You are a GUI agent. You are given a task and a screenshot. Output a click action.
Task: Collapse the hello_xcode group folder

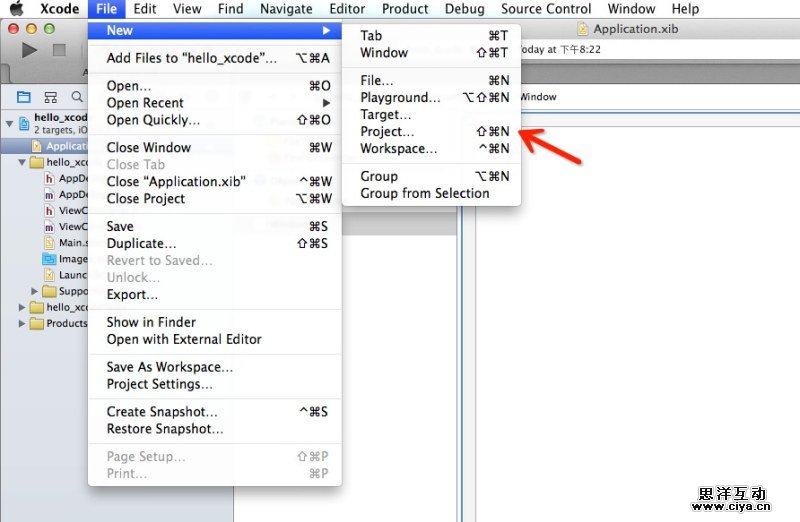(x=22, y=162)
